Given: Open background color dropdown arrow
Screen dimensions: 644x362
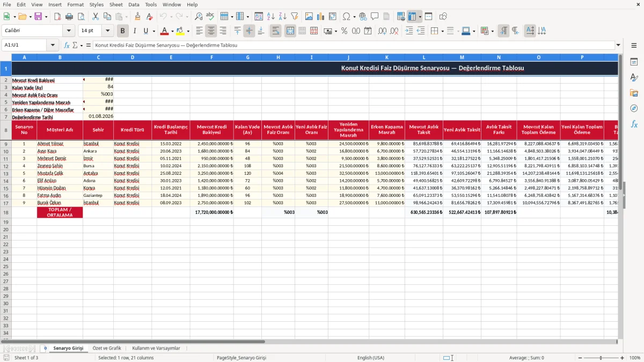Looking at the screenshot, I should (x=187, y=31).
